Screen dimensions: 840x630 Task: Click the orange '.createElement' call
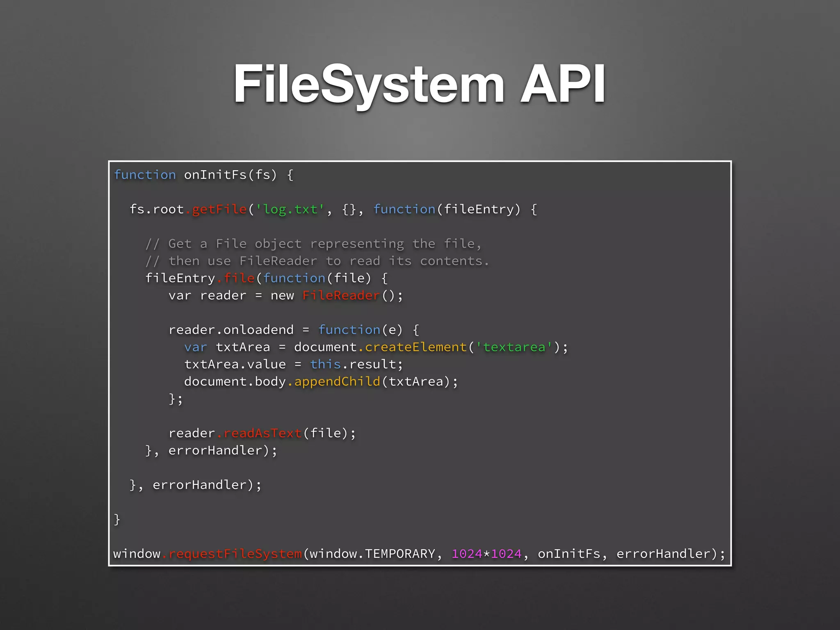point(413,347)
